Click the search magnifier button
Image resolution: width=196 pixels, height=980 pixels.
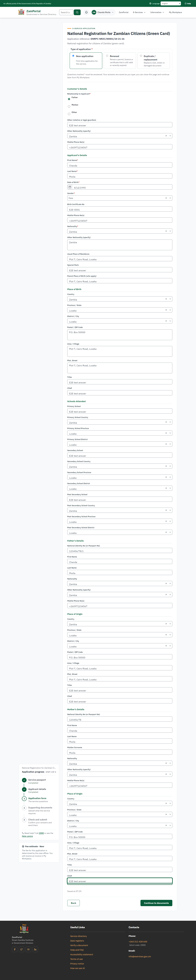point(77,12)
